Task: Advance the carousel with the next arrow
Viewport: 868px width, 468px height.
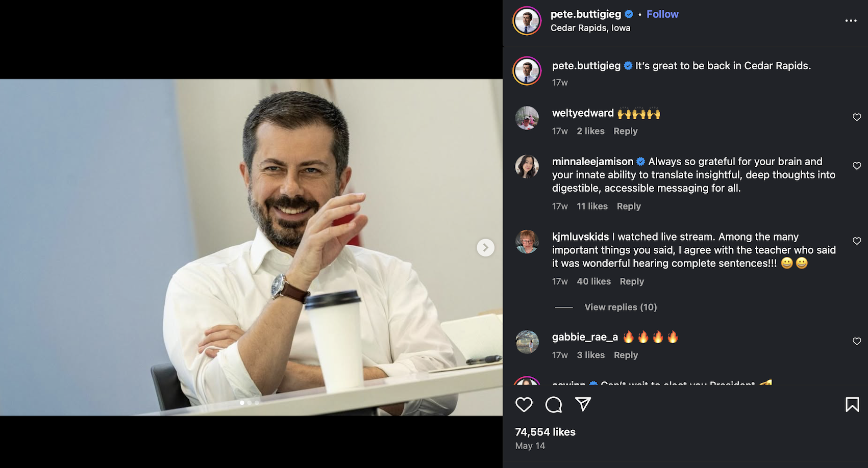Action: [485, 247]
